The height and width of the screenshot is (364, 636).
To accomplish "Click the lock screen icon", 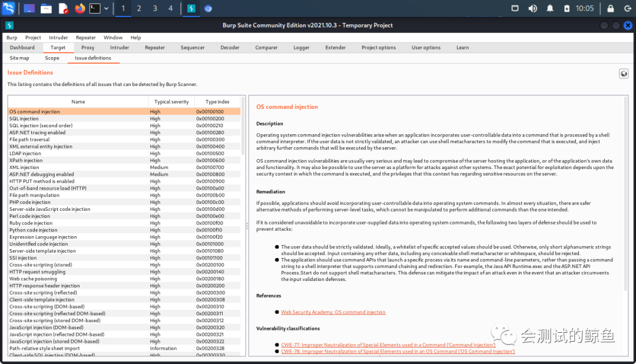I will pyautogui.click(x=610, y=8).
